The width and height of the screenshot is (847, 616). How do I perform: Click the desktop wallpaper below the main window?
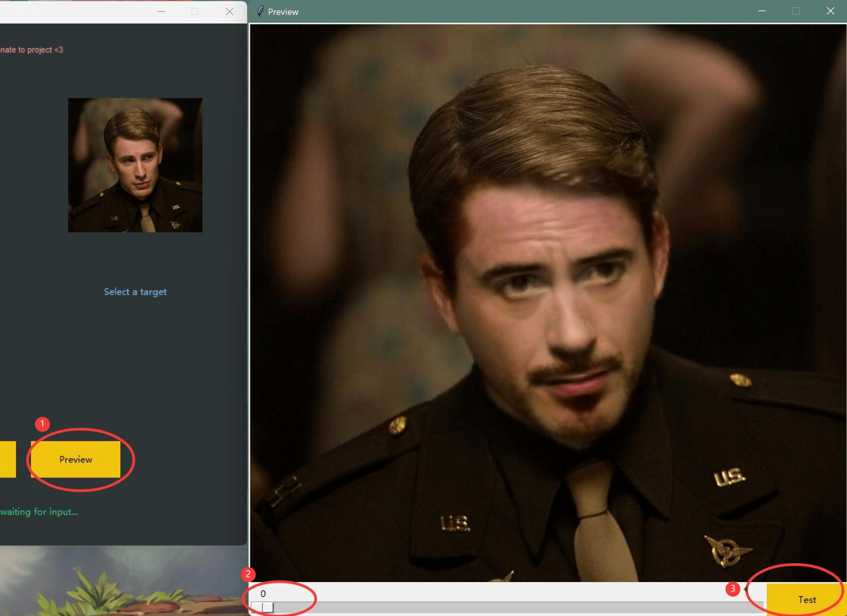[123, 580]
